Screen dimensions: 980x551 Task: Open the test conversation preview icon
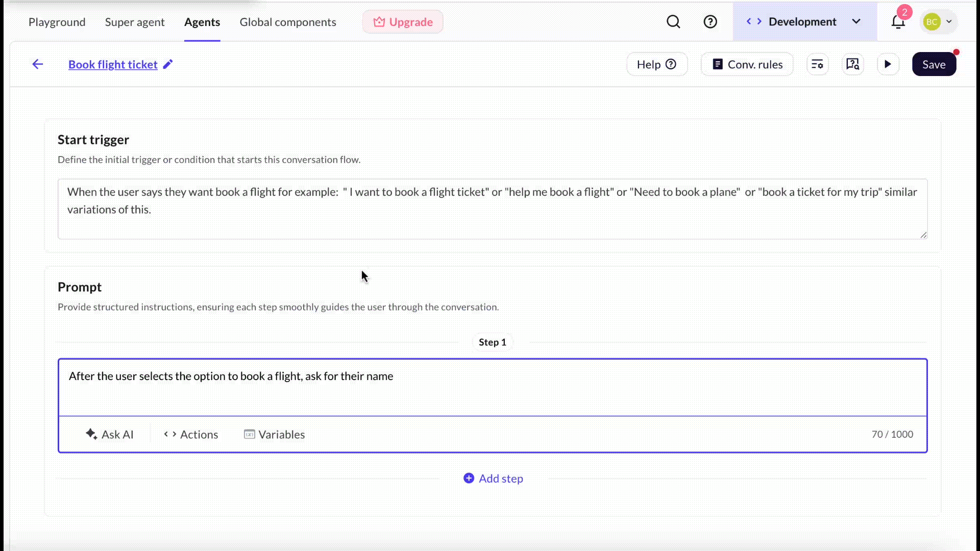pyautogui.click(x=852, y=64)
